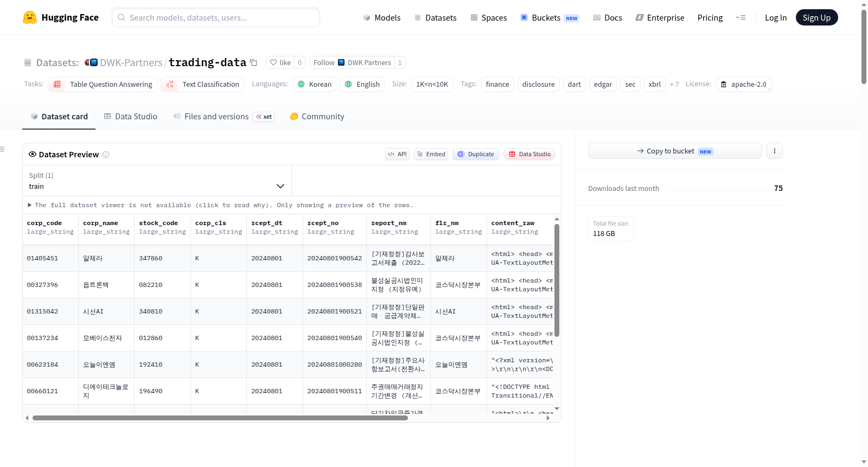Open DWK-Partners organization link
The image size is (868, 467).
pos(131,62)
